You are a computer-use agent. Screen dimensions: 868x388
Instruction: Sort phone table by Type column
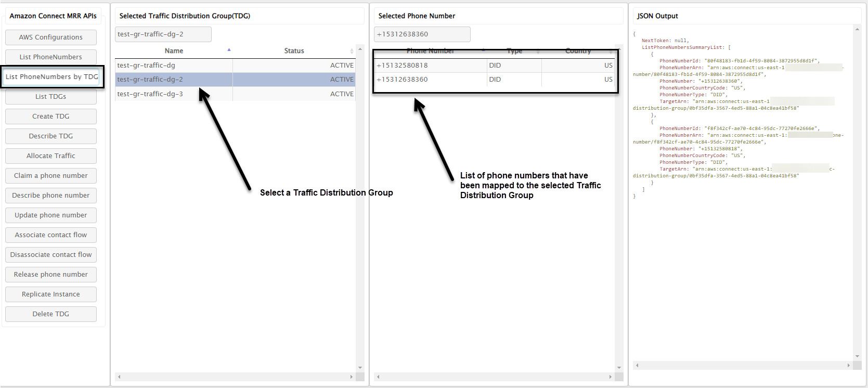tap(514, 51)
